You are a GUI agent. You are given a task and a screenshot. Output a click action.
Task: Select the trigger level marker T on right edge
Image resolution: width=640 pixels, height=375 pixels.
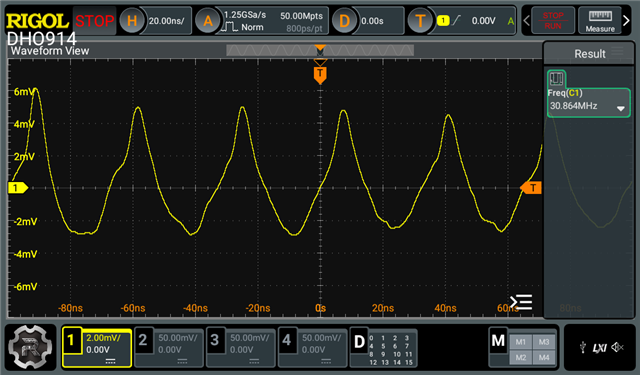(531, 188)
